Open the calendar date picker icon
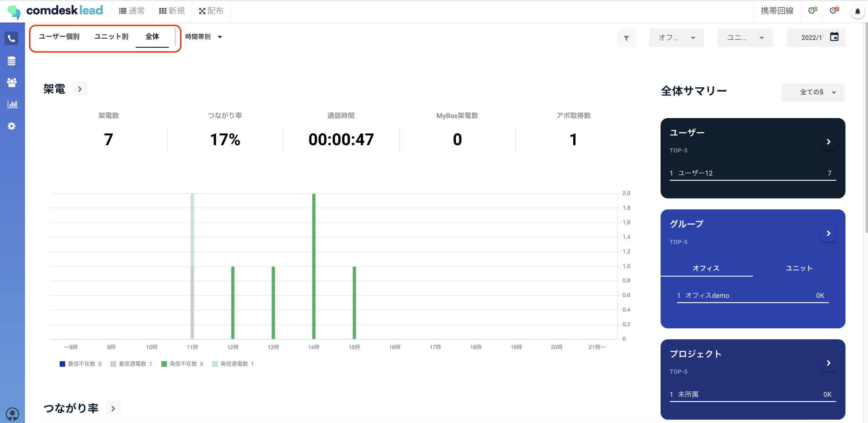 (834, 37)
